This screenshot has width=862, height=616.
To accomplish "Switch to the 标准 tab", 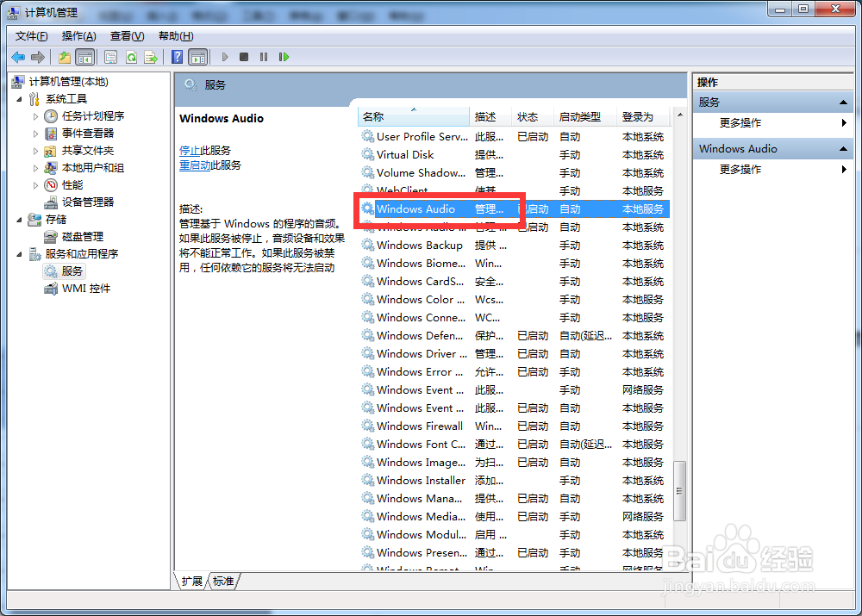I will pyautogui.click(x=223, y=582).
